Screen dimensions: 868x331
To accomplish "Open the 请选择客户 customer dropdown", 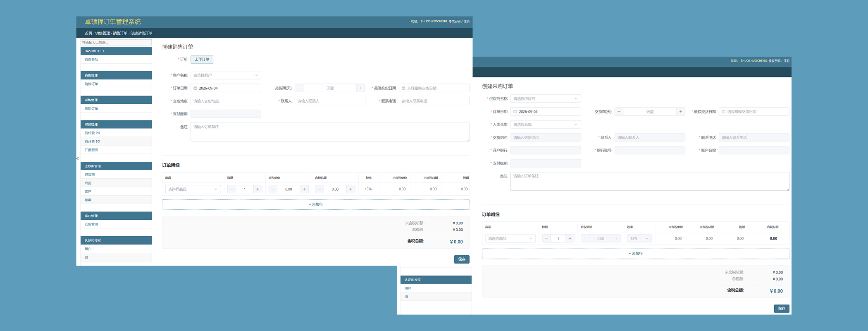I will click(226, 75).
